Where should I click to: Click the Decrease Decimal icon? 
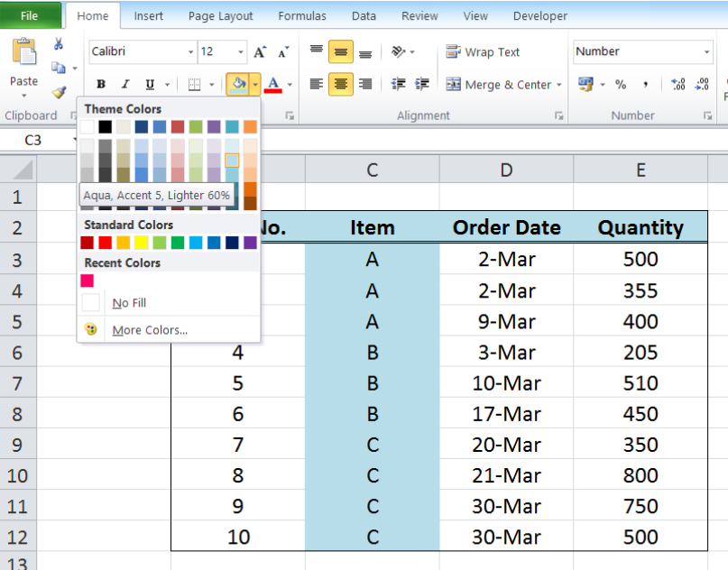[702, 84]
